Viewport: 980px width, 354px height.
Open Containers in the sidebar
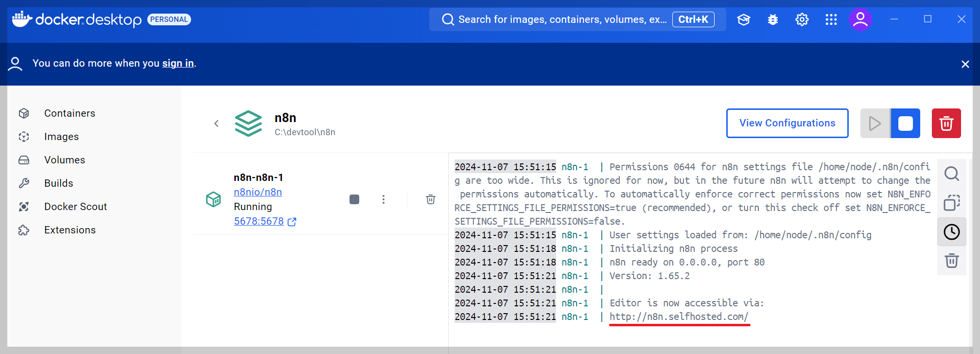coord(70,113)
